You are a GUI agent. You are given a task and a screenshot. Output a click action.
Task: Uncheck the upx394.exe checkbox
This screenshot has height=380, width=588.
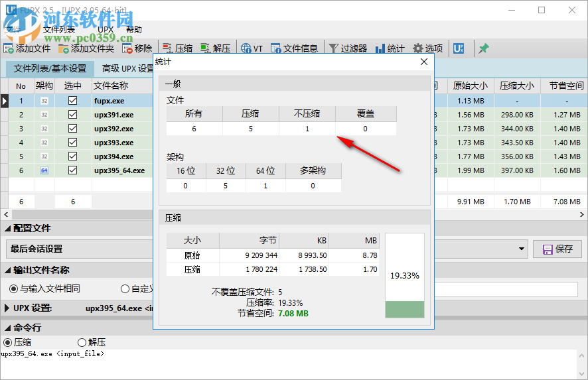73,157
